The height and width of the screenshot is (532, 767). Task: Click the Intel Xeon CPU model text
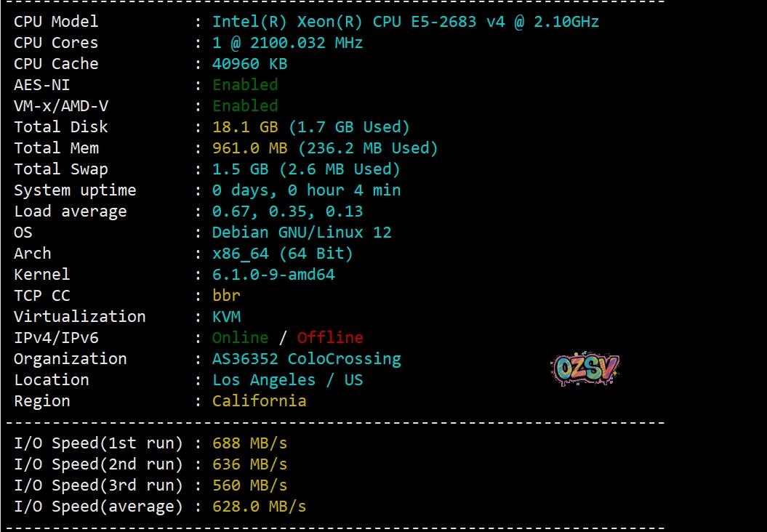(405, 22)
